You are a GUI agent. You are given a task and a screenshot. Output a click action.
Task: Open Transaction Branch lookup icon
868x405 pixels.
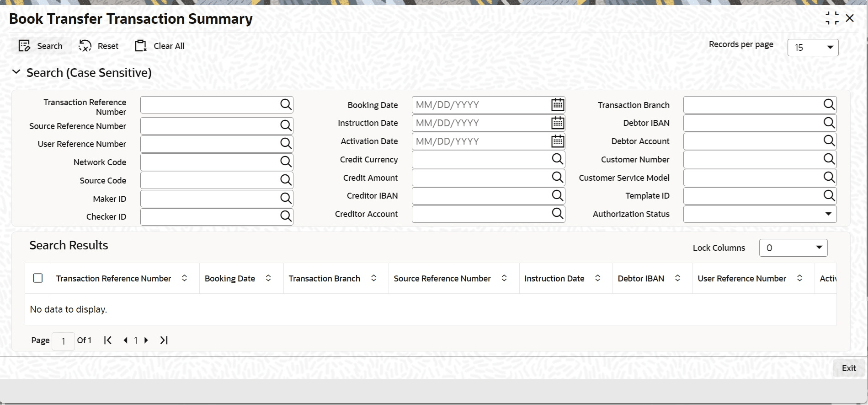[x=829, y=104]
